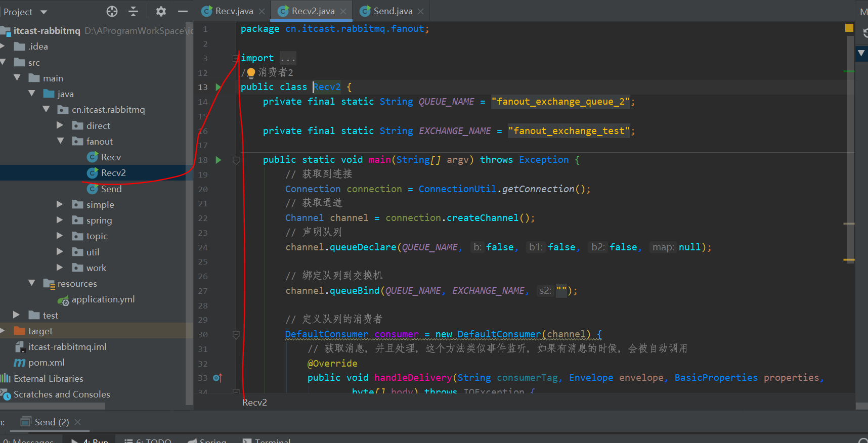Collapse the main folder arrow
This screenshot has height=443, width=868.
coord(17,78)
